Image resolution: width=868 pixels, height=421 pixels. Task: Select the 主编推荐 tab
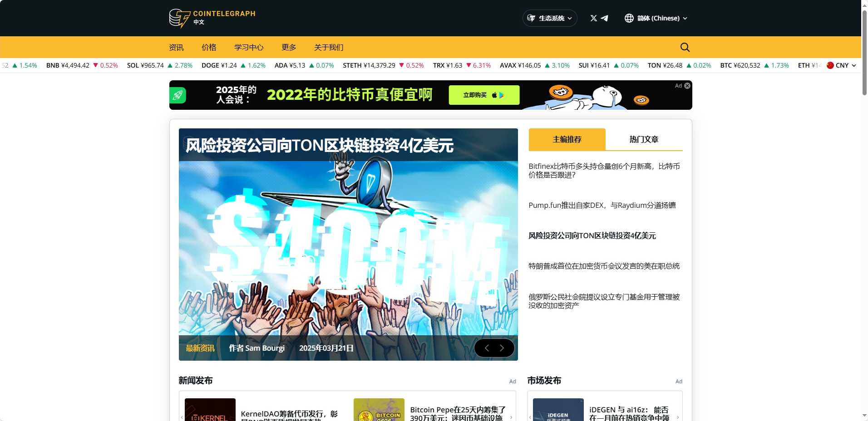click(x=567, y=139)
